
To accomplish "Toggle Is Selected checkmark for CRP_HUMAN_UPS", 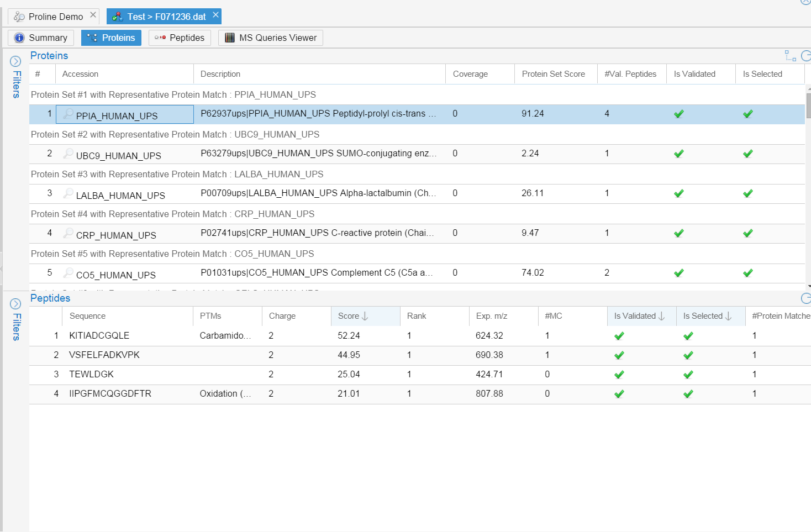I will coord(748,233).
